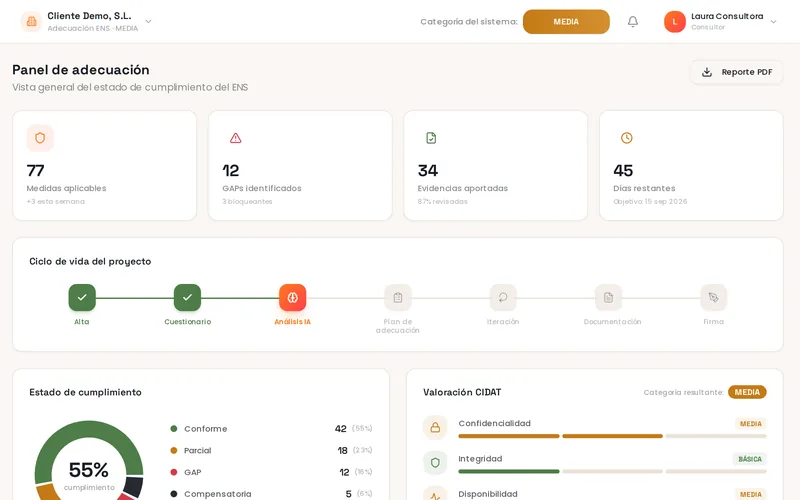This screenshot has width=800, height=500.
Task: Open the active Análisis IA step icon
Action: (292, 297)
